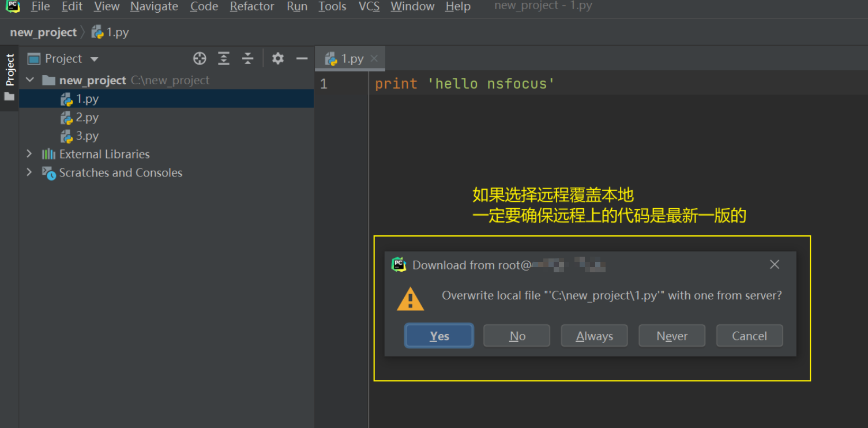The width and height of the screenshot is (868, 428).
Task: Click Yes to overwrite local file
Action: tap(439, 336)
